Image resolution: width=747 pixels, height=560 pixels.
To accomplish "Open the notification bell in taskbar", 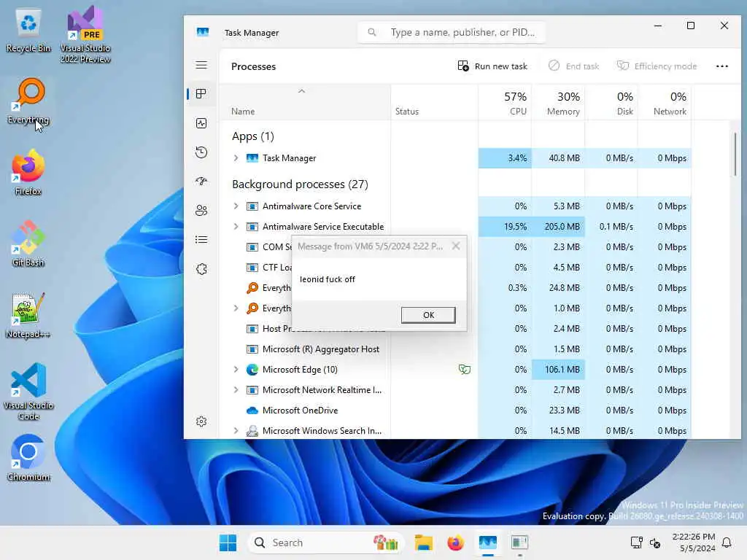I will [x=727, y=542].
